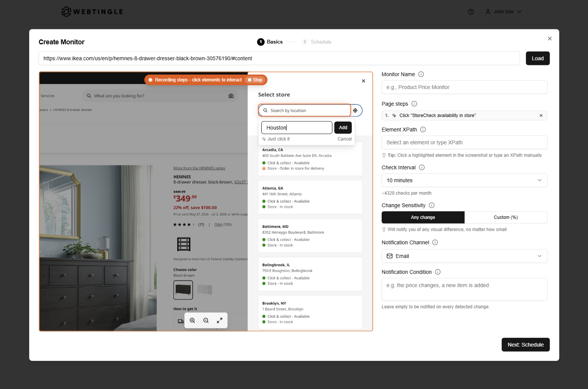Click the Page steps info icon
Image resolution: width=588 pixels, height=389 pixels.
click(x=414, y=104)
